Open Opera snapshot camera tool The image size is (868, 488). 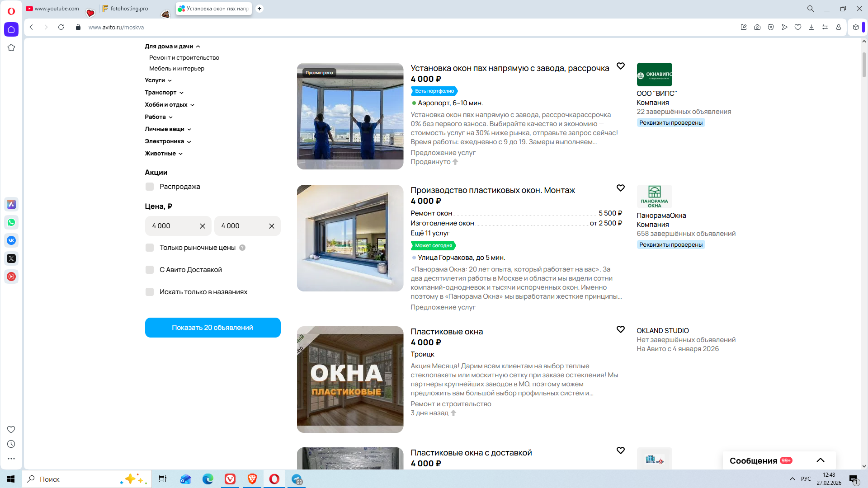757,27
